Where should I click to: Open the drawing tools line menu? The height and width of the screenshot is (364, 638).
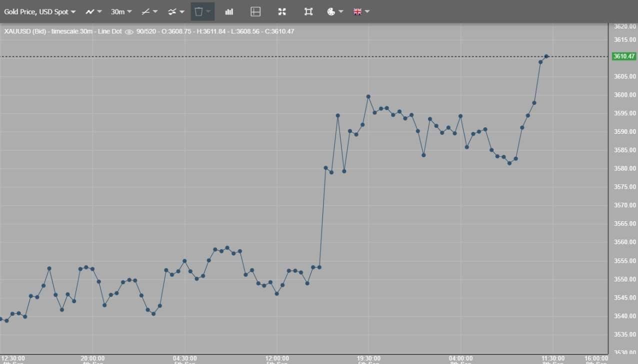tap(149, 11)
